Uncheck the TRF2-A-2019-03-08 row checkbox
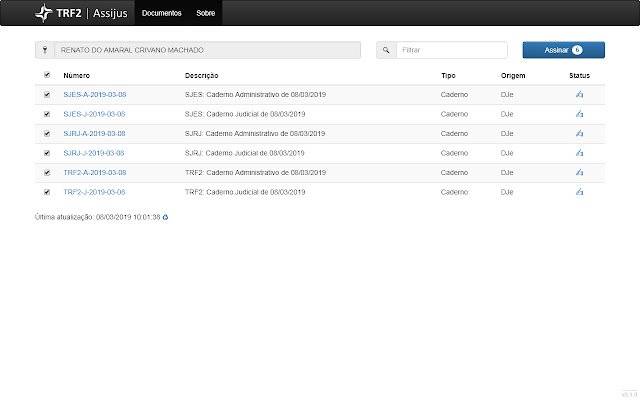The height and width of the screenshot is (400, 640). (x=47, y=173)
